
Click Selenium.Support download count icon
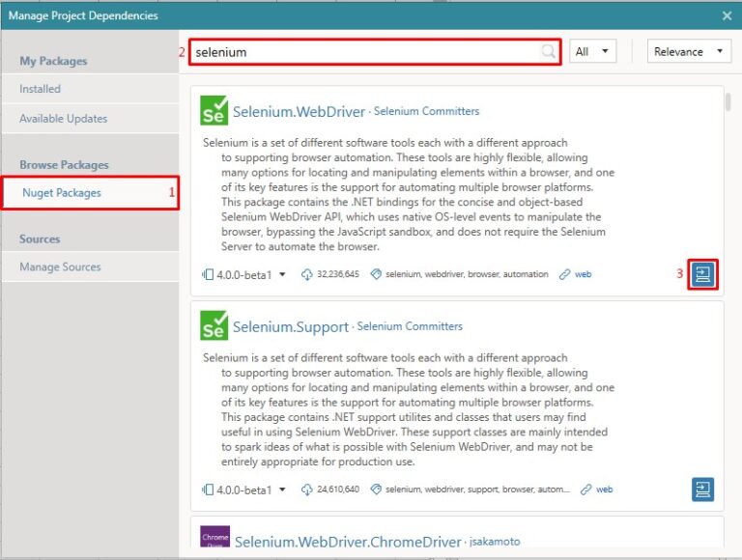coord(306,490)
